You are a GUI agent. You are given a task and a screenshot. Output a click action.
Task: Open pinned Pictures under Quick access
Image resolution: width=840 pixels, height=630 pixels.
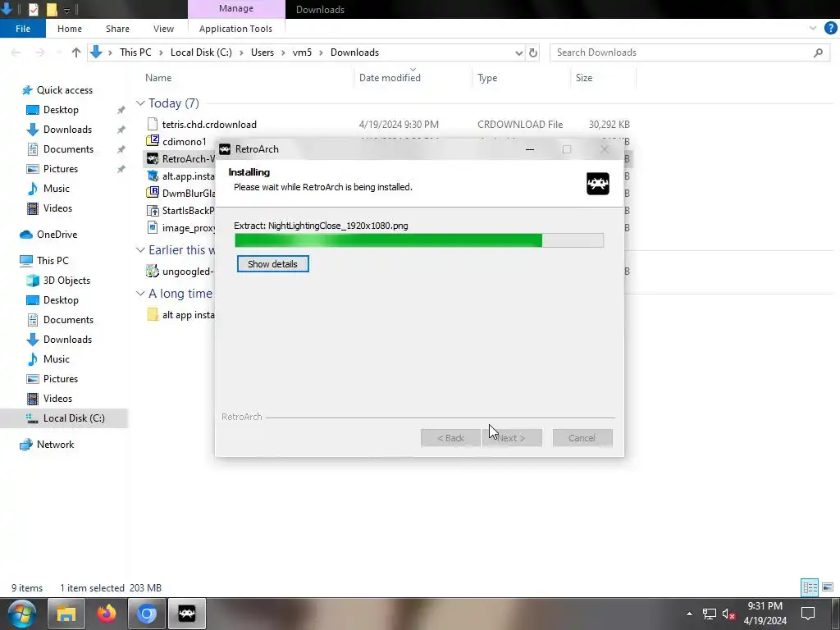tap(61, 169)
